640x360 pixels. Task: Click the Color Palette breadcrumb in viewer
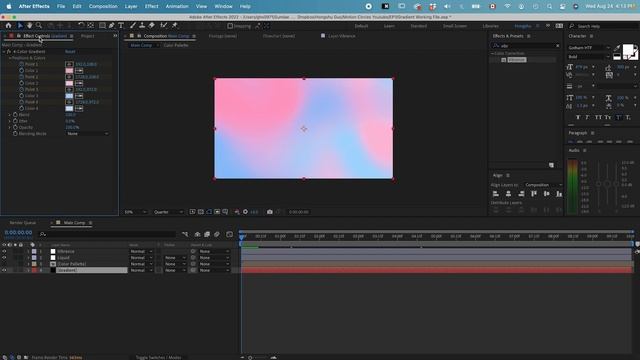(176, 45)
